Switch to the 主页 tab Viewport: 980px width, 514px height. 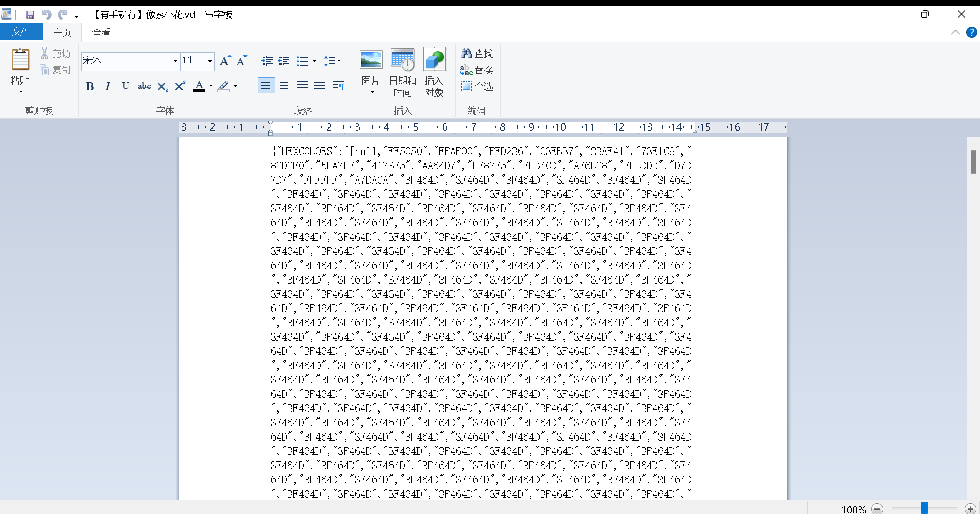pos(62,33)
